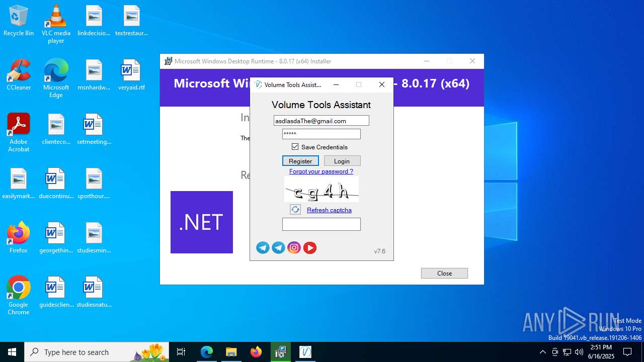Select Microsoft Edge desktop shortcut

click(56, 78)
